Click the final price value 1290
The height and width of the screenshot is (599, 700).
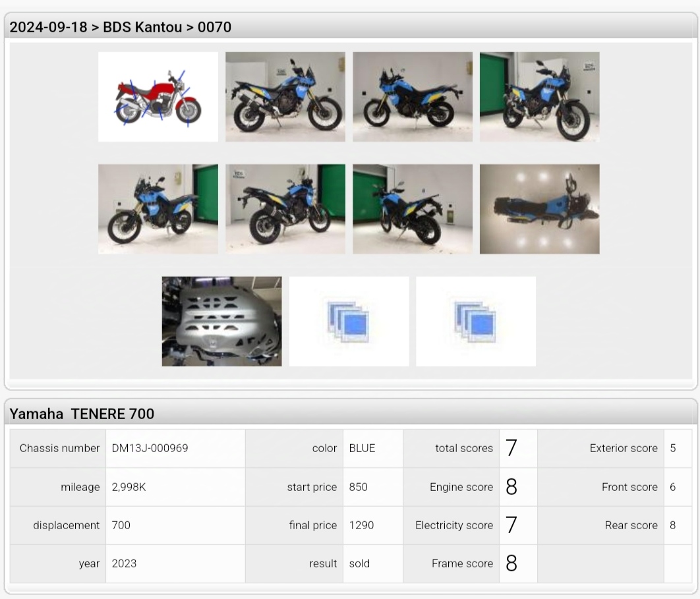pos(361,525)
